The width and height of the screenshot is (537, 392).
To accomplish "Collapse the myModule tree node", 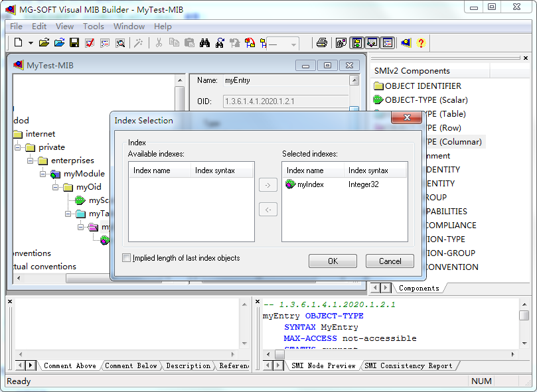I will coord(43,174).
